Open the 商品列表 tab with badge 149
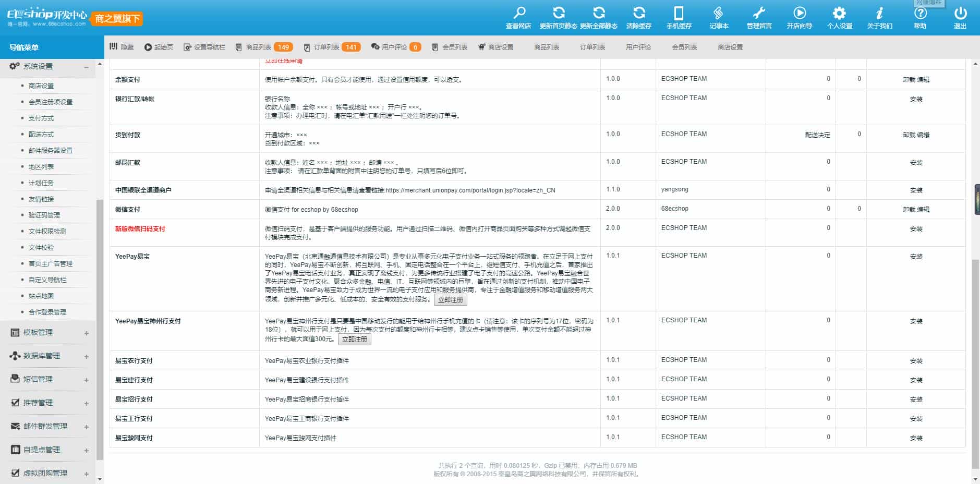This screenshot has width=980, height=484. [264, 47]
